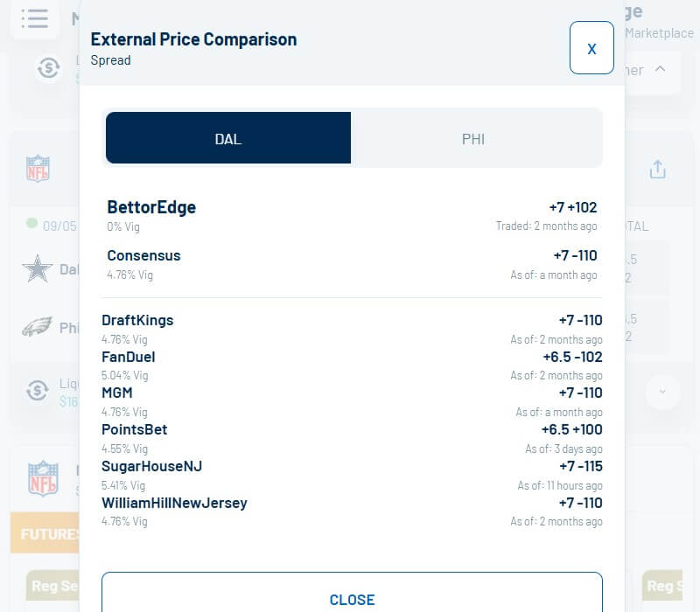Image resolution: width=700 pixels, height=612 pixels.
Task: Click the NFL logo above the Dallas matchup
Action: tap(38, 168)
